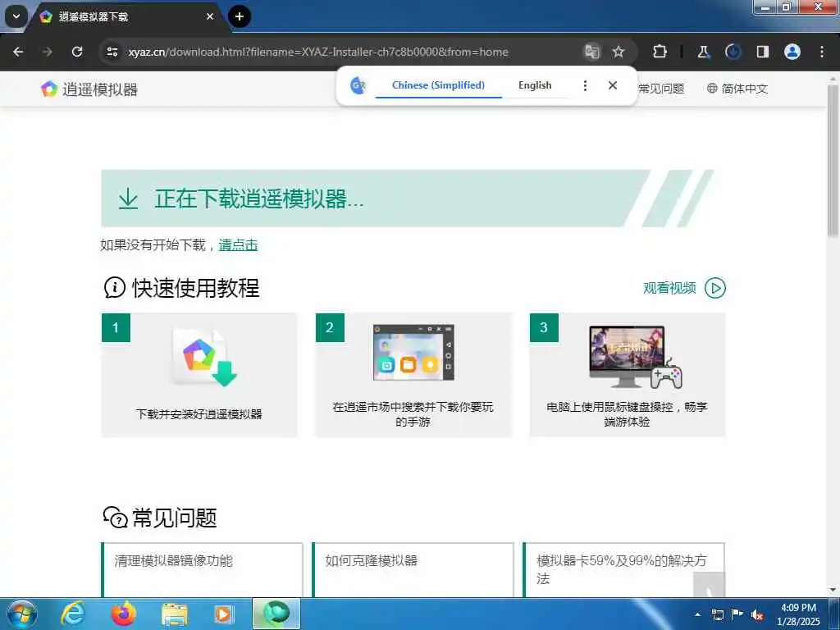
Task: Select Chinese (Simplified) in translate popup
Action: click(438, 85)
